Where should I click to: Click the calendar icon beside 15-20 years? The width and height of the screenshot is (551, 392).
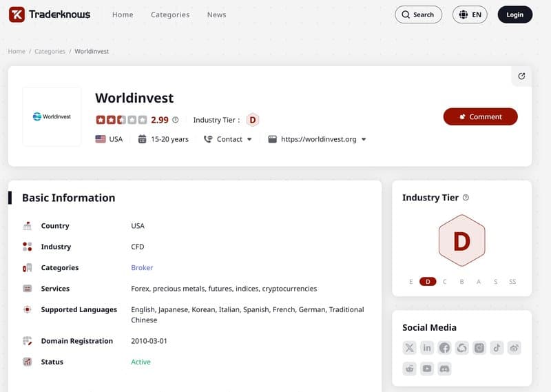142,139
